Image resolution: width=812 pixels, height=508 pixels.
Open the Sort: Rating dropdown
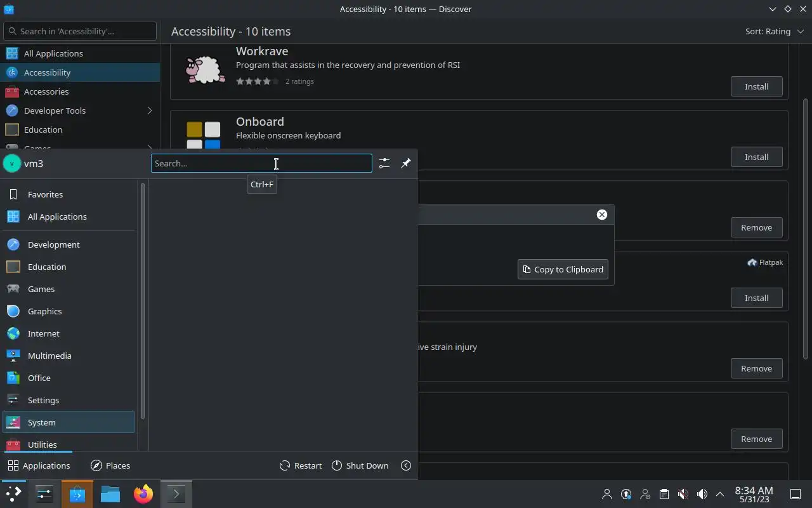coord(774,31)
